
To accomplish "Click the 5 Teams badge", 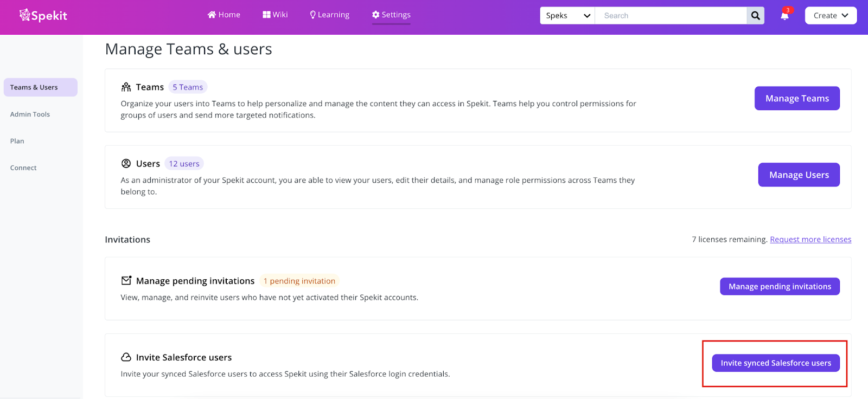I will (x=188, y=87).
